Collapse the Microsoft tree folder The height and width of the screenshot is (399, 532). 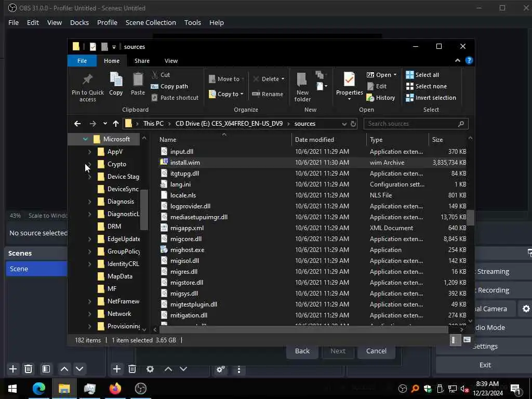[85, 139]
